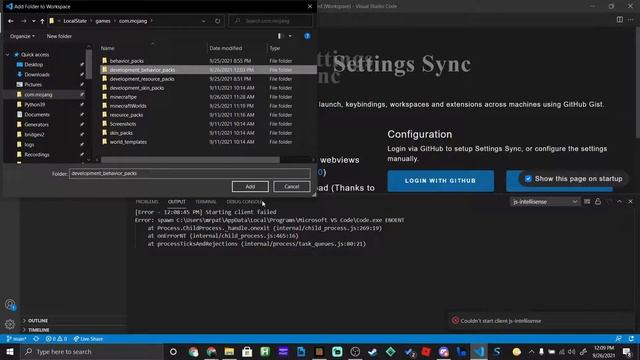The height and width of the screenshot is (360, 640).
Task: Open the Accounts icon in activity bar
Action: click(x=10, y=305)
